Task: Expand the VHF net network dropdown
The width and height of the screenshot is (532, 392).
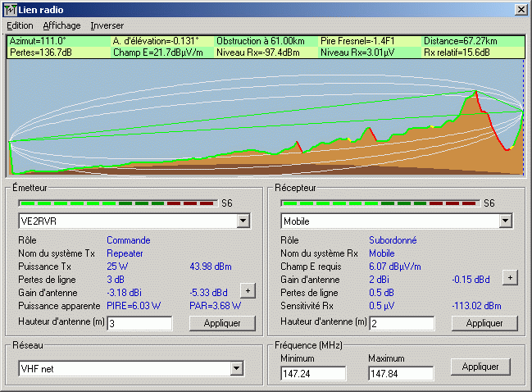Action: (x=236, y=368)
